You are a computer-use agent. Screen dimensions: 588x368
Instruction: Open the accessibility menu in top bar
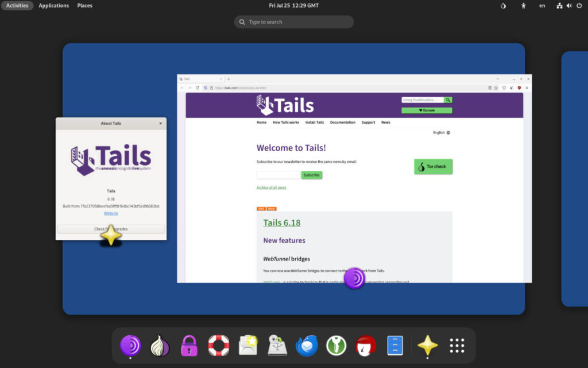[x=523, y=6]
